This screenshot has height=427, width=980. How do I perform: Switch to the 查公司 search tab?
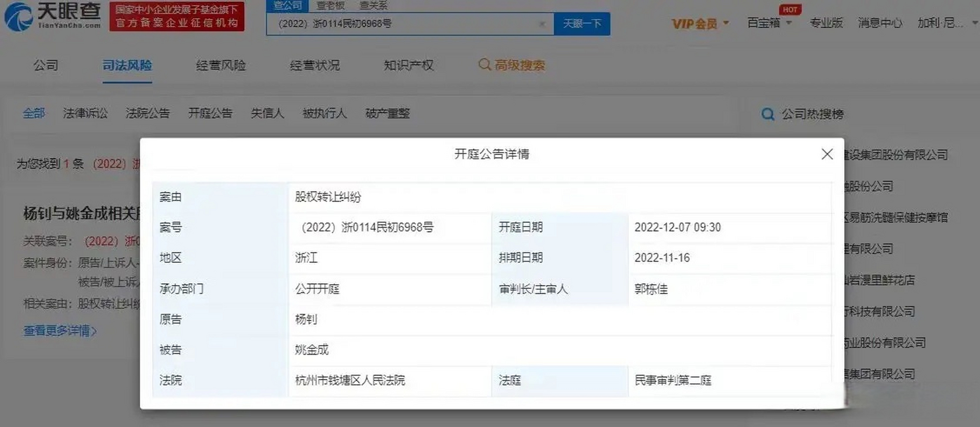coord(288,5)
